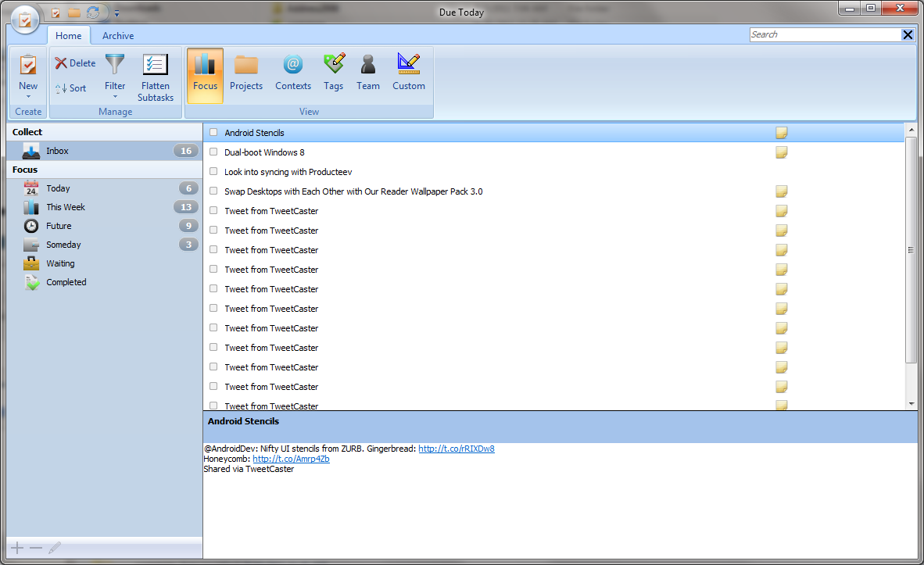Screen dimensions: 924x565
Task: Open note icon for Dual-boot Windows 8
Action: pos(781,152)
